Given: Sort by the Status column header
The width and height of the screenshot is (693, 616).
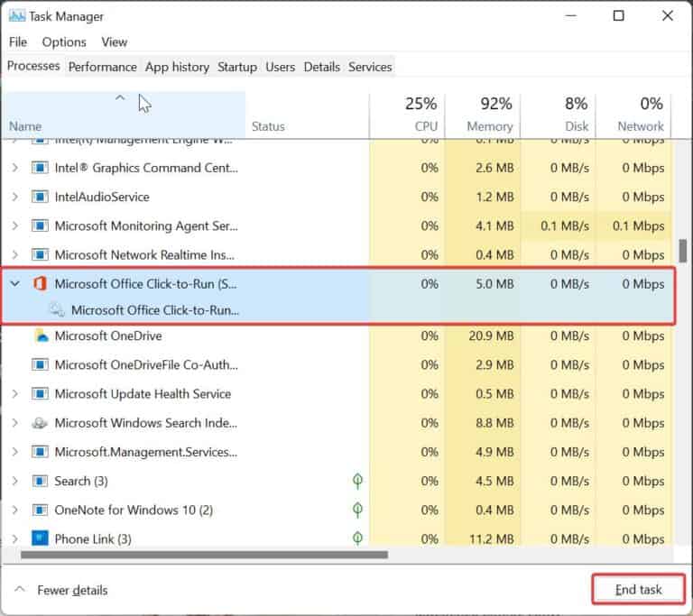Looking at the screenshot, I should [307, 114].
